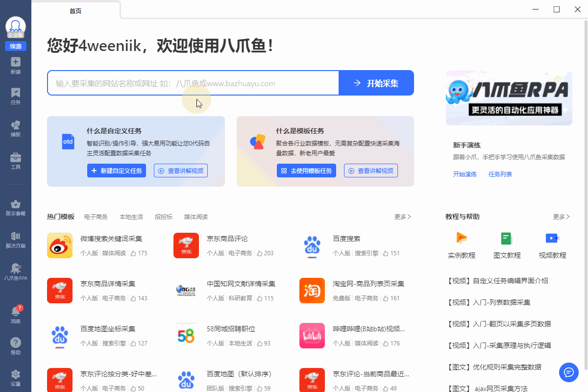Select the 本地生活 category tab
Viewport: 588px width, 392px height.
click(x=131, y=217)
